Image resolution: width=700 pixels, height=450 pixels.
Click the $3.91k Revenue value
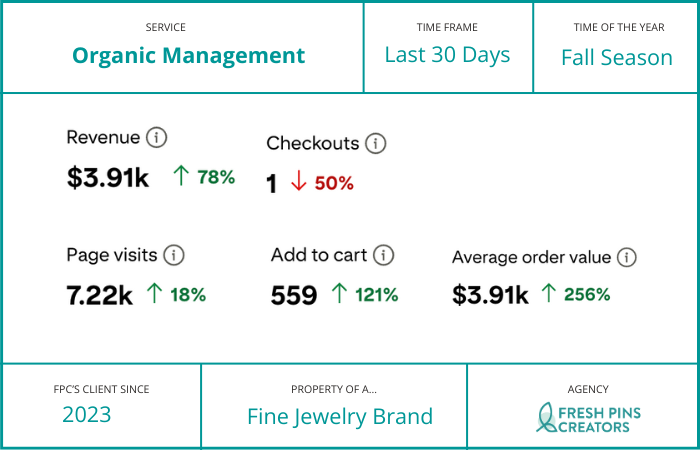(x=108, y=178)
